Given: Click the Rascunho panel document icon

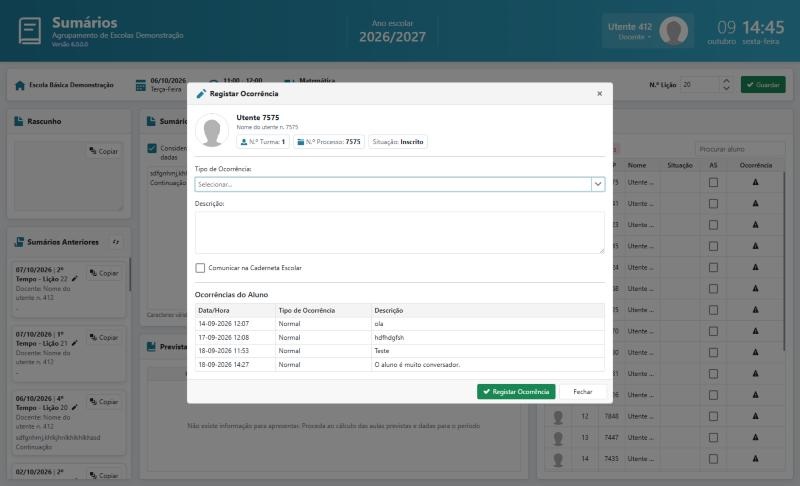Looking at the screenshot, I should (19, 121).
